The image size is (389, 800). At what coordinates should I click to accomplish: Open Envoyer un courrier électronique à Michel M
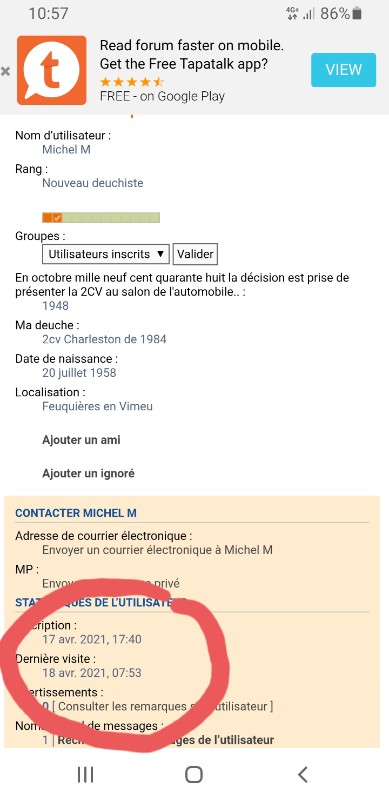point(157,550)
